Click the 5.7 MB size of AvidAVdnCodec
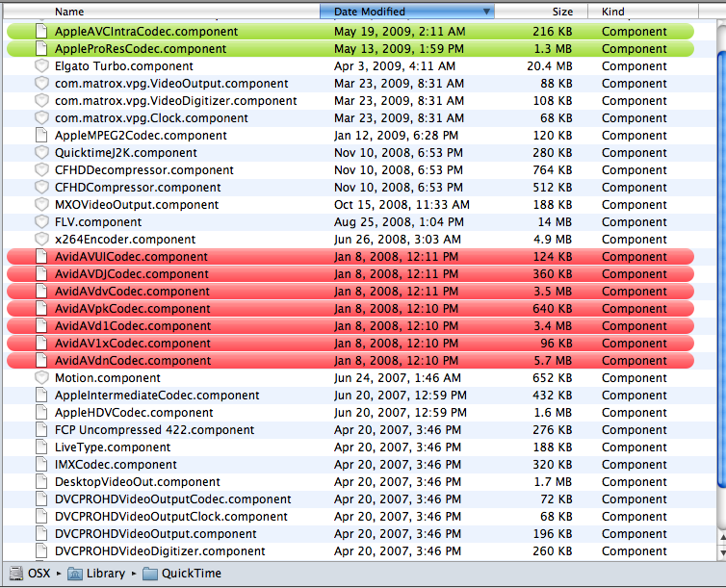The height and width of the screenshot is (588, 726). click(x=553, y=360)
